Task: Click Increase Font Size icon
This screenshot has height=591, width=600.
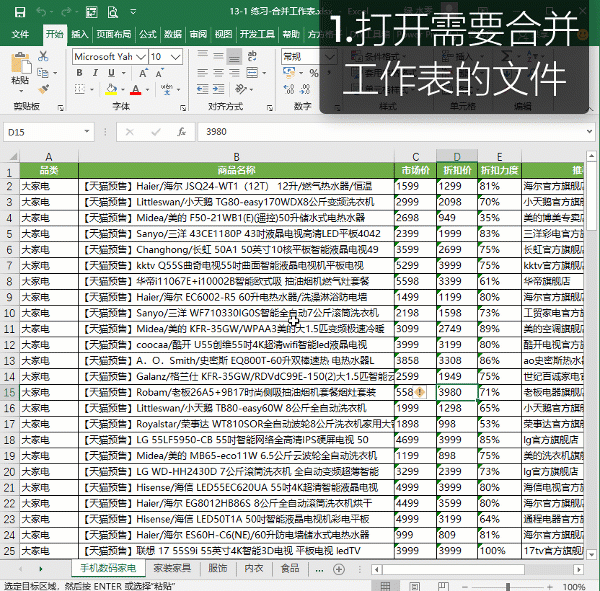Action: (x=143, y=73)
